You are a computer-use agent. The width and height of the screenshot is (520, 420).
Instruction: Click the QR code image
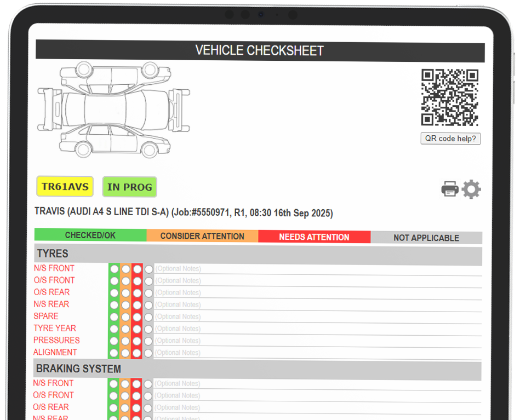coord(450,98)
